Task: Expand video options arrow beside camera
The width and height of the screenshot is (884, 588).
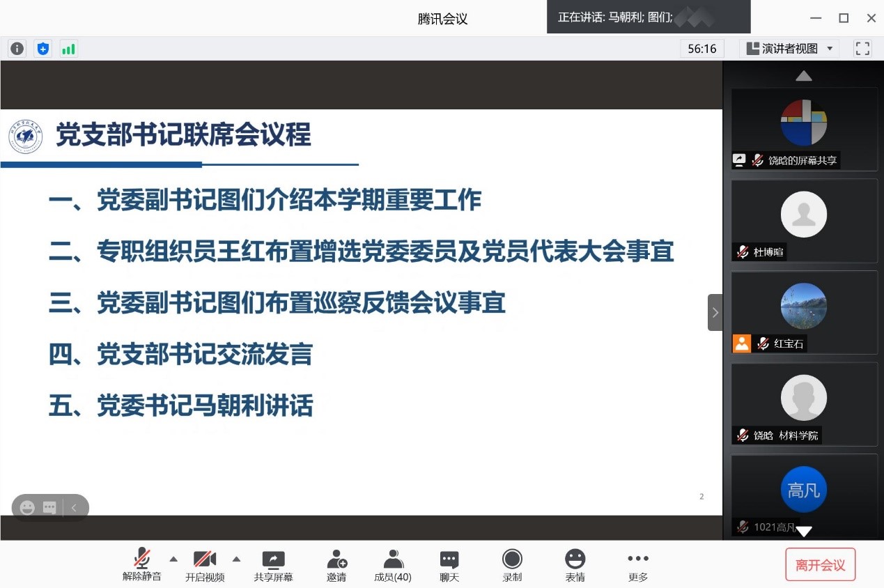Action: (236, 559)
